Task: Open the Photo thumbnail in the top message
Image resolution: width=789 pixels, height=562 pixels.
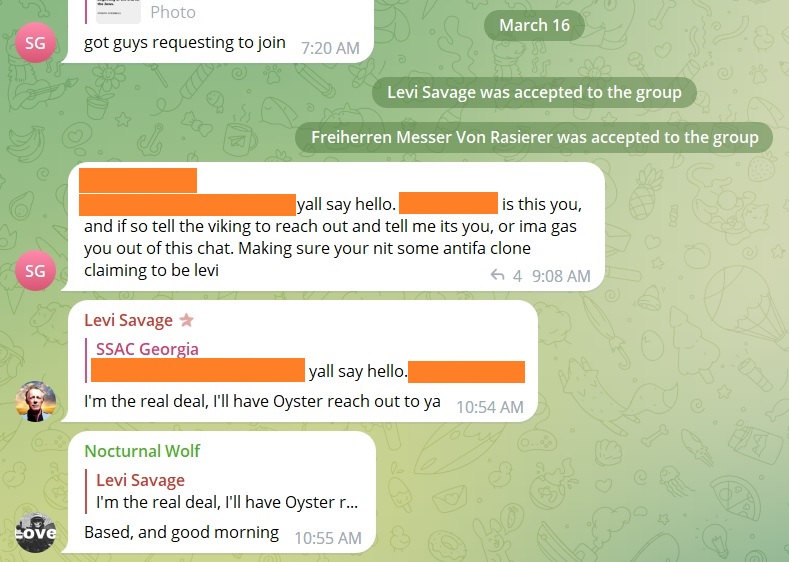Action: point(118,12)
